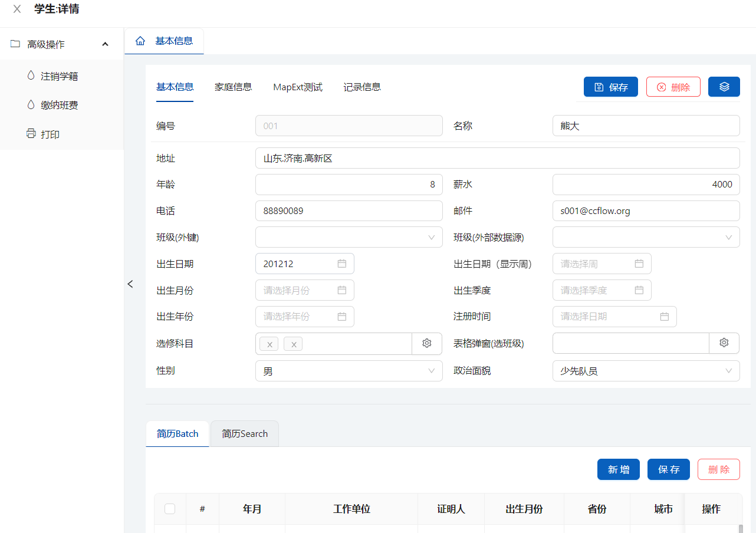Close the 学生:详情 panel with the X icon
The width and height of the screenshot is (756, 533).
tap(17, 9)
